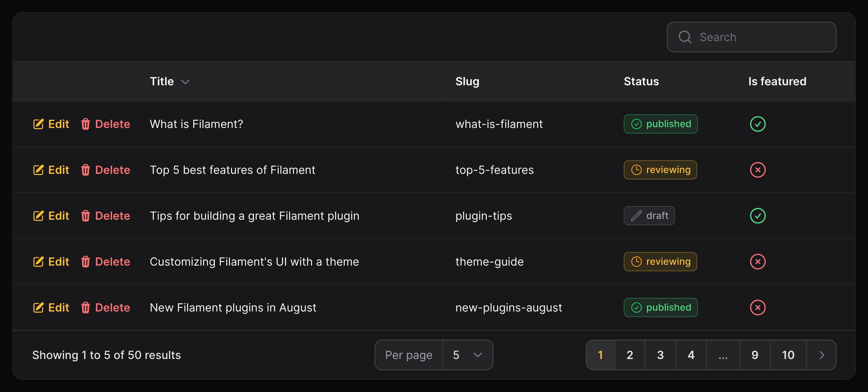Viewport: 868px width, 392px height.
Task: Jump to page 10 of results
Action: pos(788,355)
